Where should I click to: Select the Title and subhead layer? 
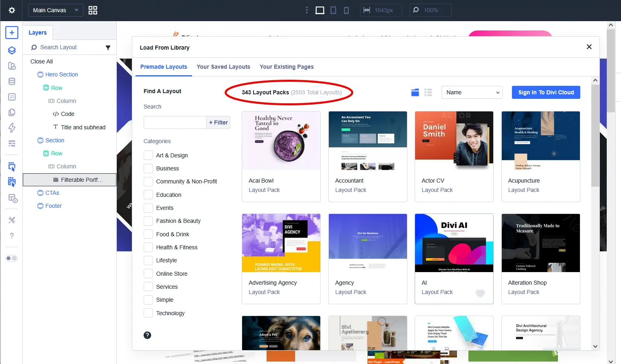(83, 127)
